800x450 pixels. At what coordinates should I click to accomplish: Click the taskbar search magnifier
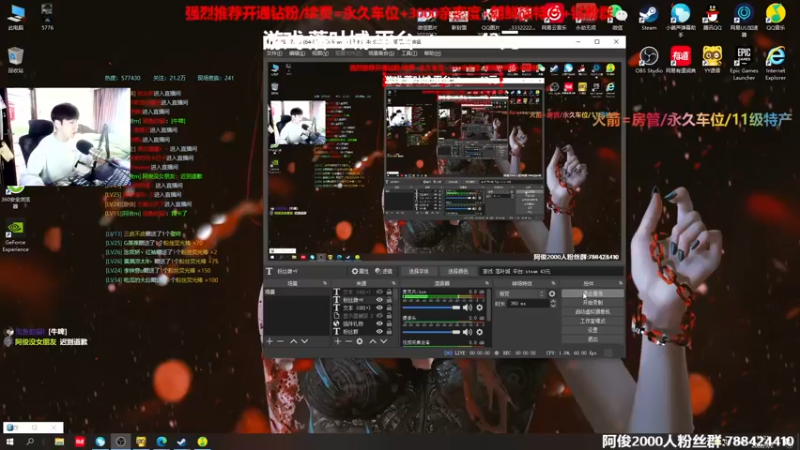pyautogui.click(x=30, y=441)
